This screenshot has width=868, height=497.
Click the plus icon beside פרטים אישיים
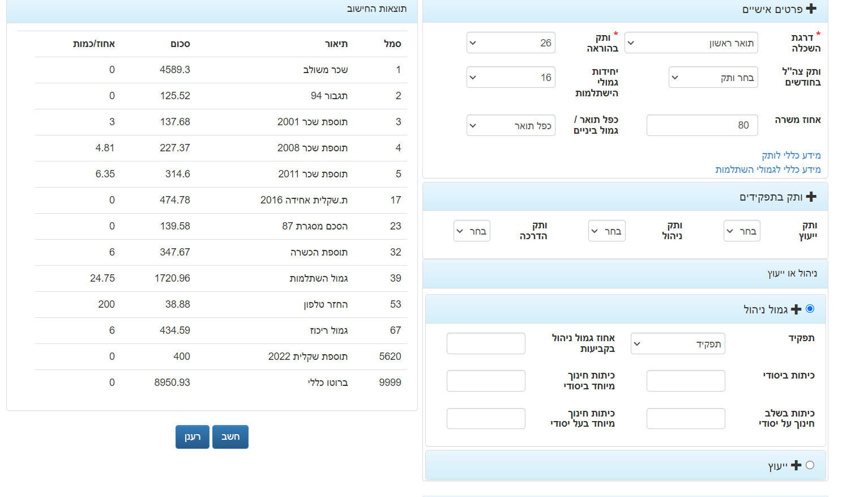pyautogui.click(x=811, y=9)
